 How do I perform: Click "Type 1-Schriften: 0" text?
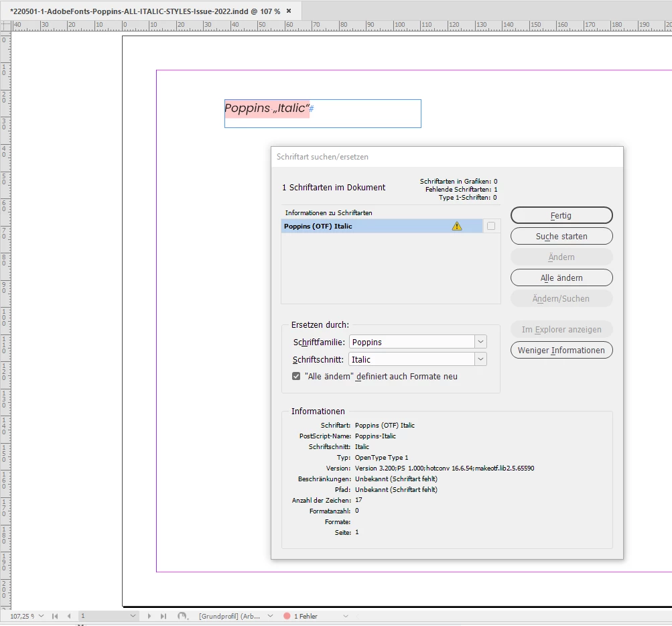(468, 197)
